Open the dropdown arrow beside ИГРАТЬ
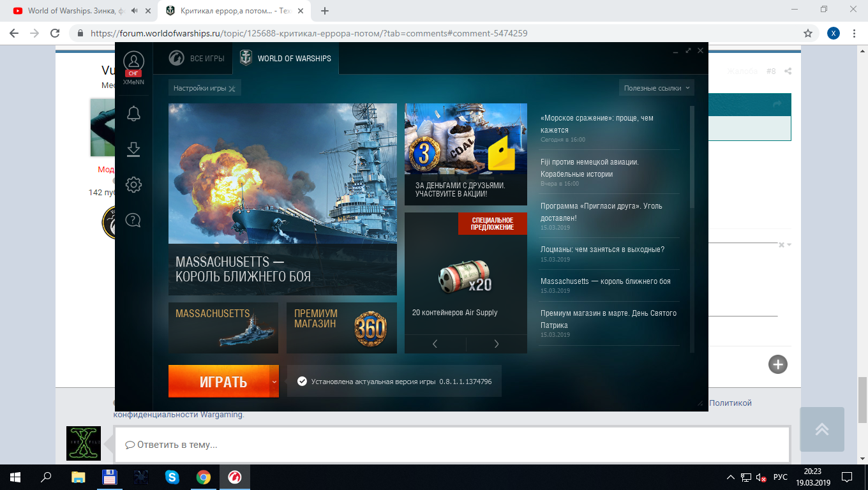868x490 pixels. (274, 382)
